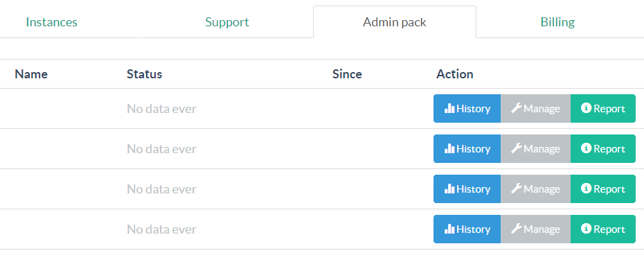This screenshot has width=644, height=253.
Task: Click the wrench icon in first row Manage
Action: coord(517,108)
